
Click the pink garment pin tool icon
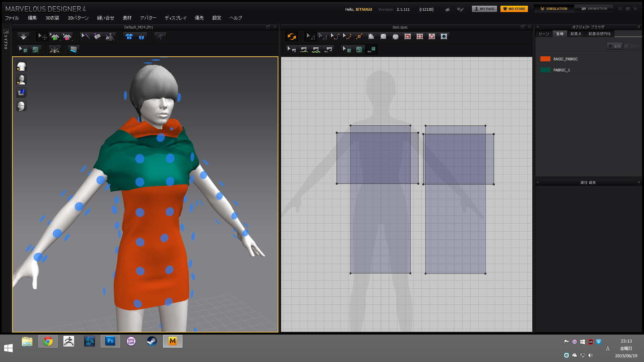pyautogui.click(x=67, y=37)
